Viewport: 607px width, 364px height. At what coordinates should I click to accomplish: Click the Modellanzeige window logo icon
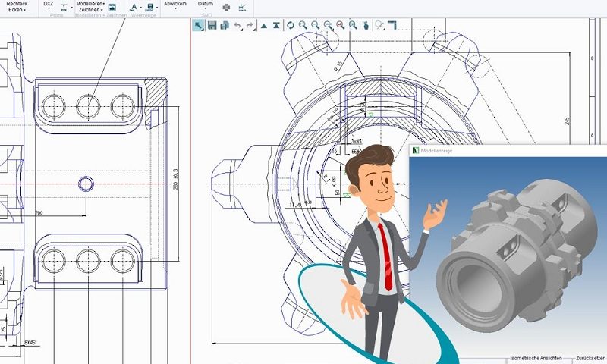416,150
